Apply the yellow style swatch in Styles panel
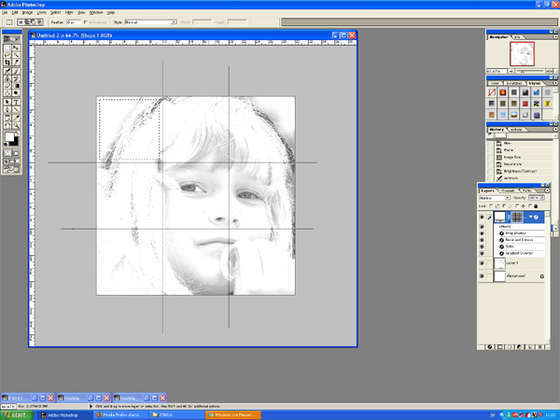The image size is (560, 420). click(x=547, y=104)
